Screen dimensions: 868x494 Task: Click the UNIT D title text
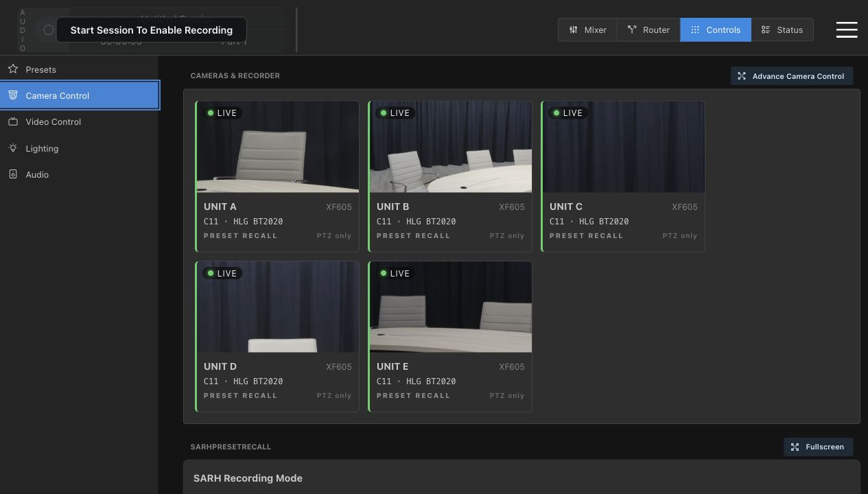220,366
